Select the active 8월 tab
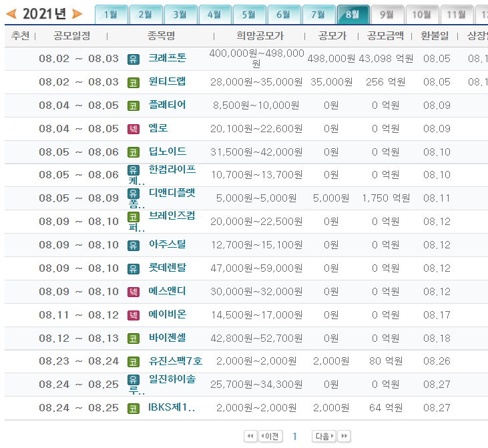Screen dimensions: 488x448 point(354,15)
